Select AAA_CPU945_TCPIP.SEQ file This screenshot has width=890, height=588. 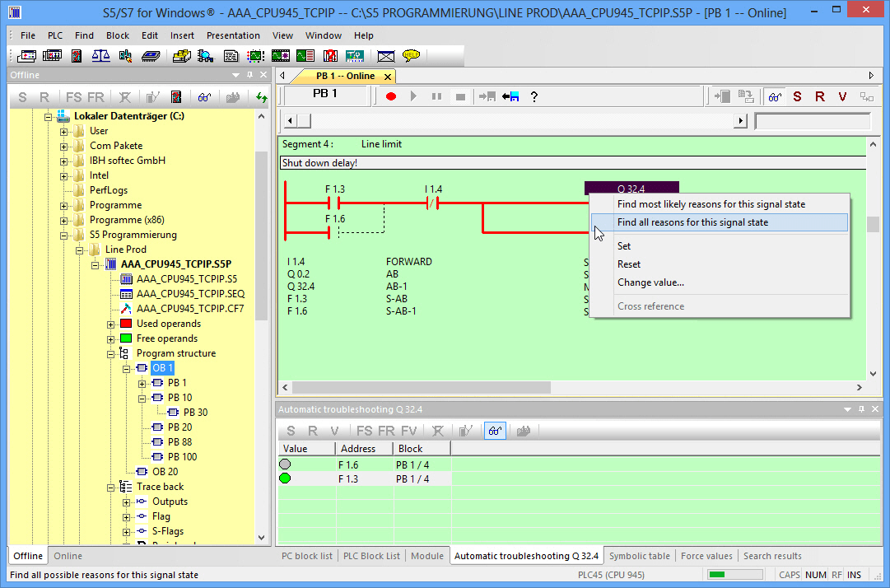(190, 294)
